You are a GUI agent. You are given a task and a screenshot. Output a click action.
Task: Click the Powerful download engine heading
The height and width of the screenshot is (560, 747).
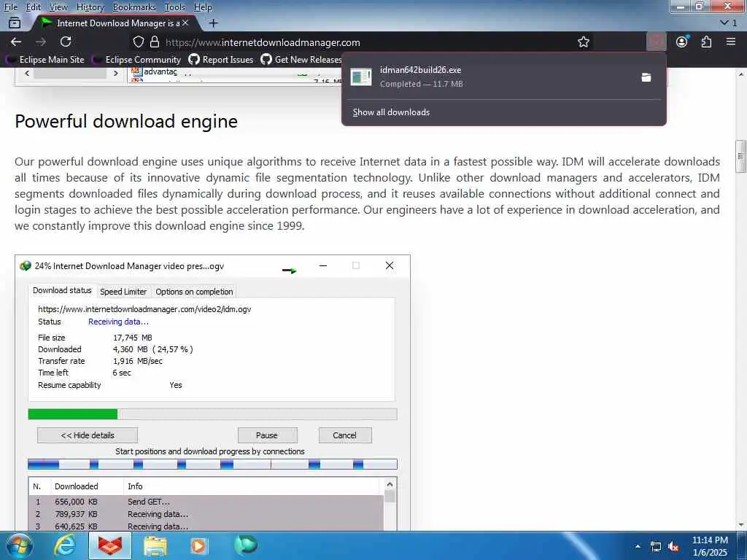126,121
